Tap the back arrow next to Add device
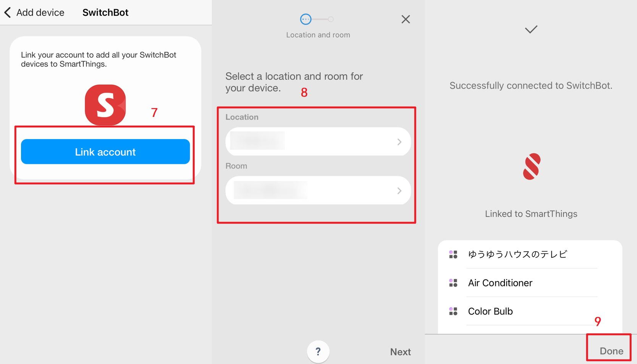 8,12
